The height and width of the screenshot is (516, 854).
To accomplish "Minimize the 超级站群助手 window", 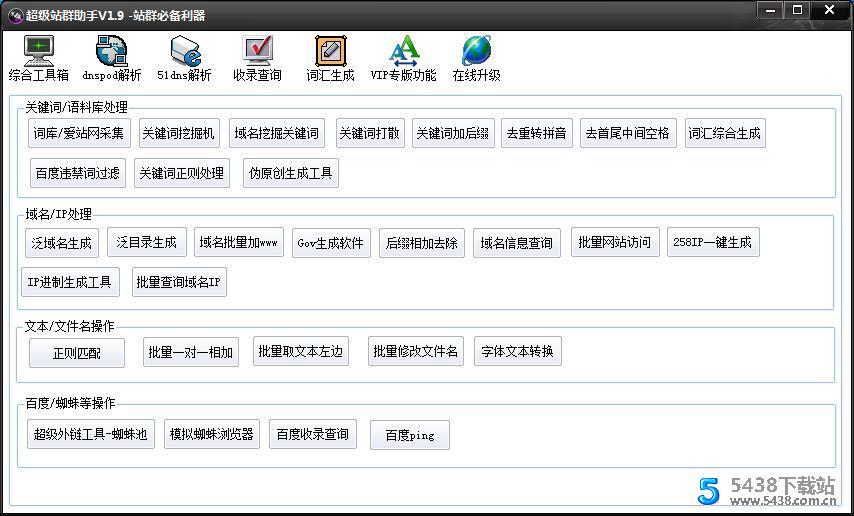I will tap(770, 10).
